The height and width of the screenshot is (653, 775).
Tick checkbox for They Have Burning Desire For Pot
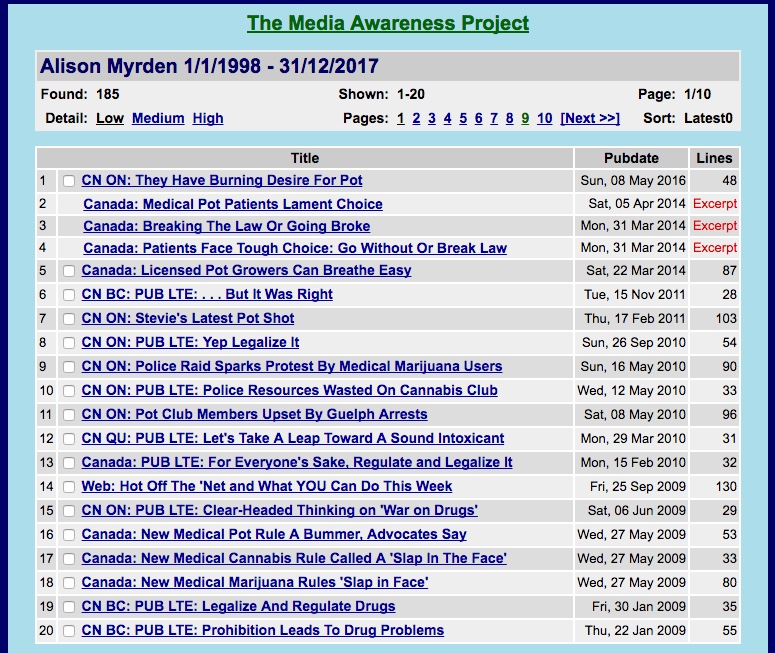point(69,181)
